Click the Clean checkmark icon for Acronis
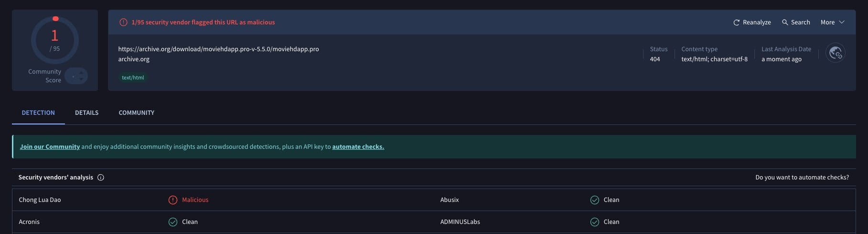This screenshot has width=868, height=234. (173, 222)
